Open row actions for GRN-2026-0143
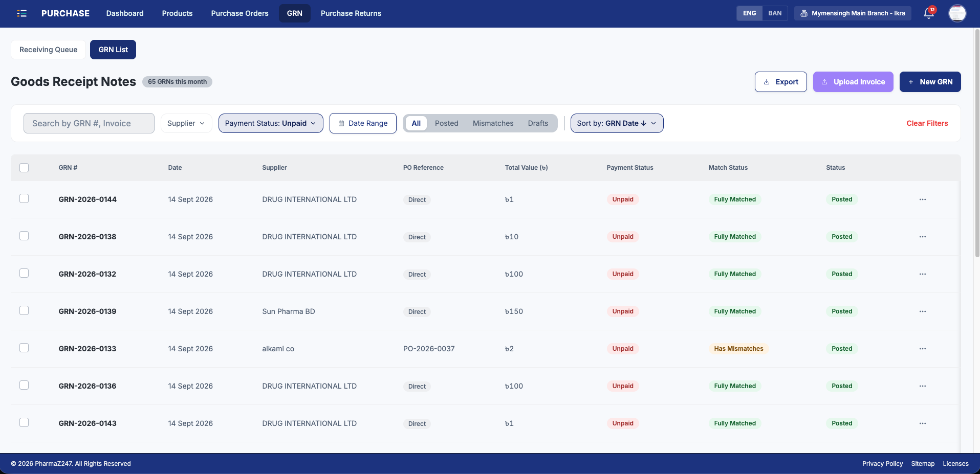980x474 pixels. (923, 423)
